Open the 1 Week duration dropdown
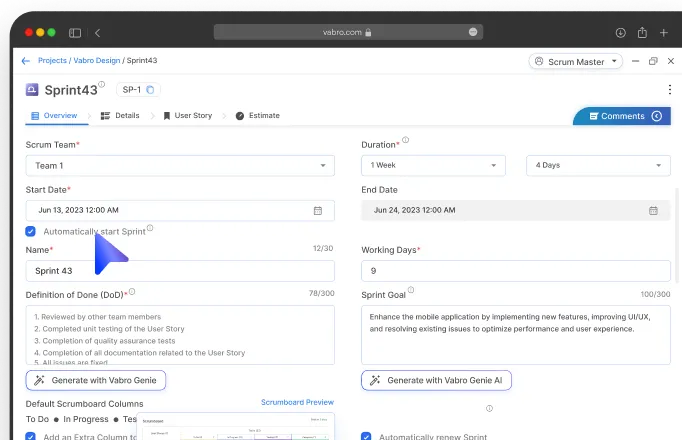Viewport: 682px width, 440px height. tap(438, 166)
